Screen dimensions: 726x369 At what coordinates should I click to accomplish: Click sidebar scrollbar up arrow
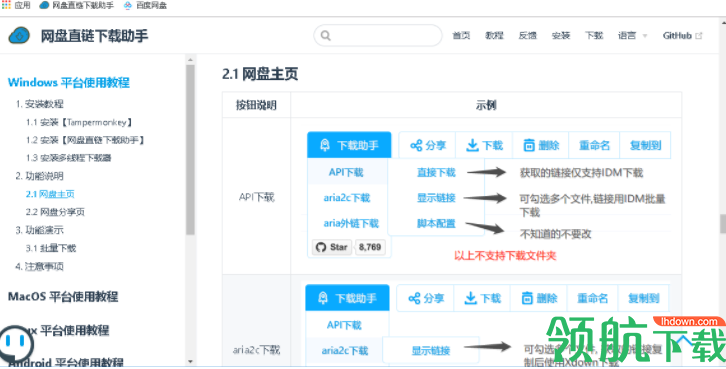(x=190, y=60)
